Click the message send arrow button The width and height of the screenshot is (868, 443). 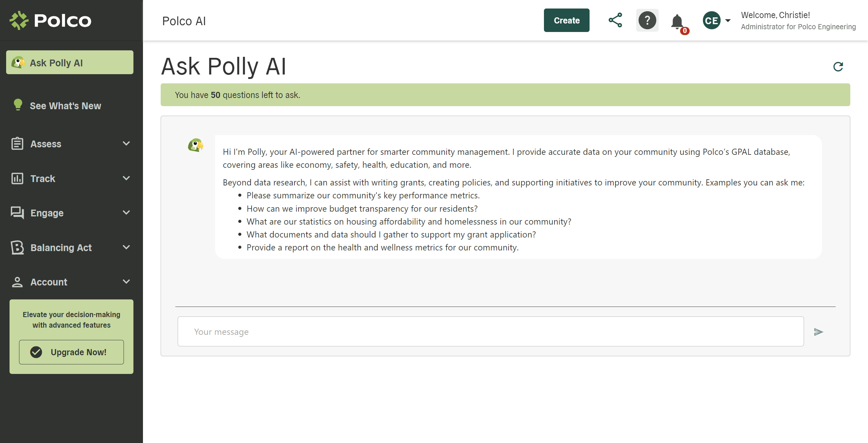[x=819, y=332]
